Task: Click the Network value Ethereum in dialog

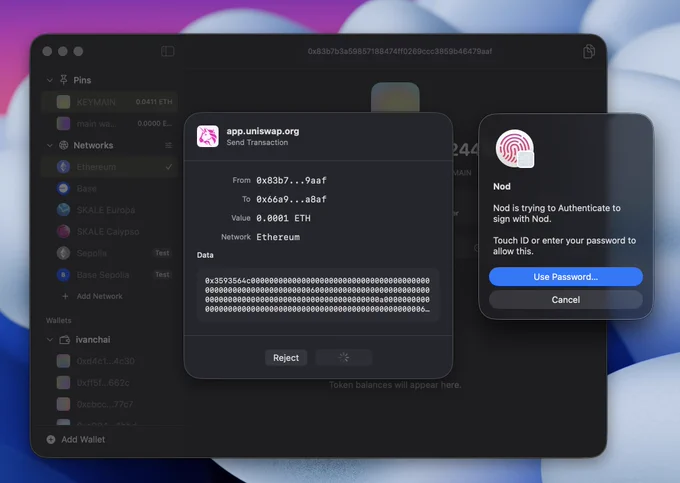Action: pos(278,237)
